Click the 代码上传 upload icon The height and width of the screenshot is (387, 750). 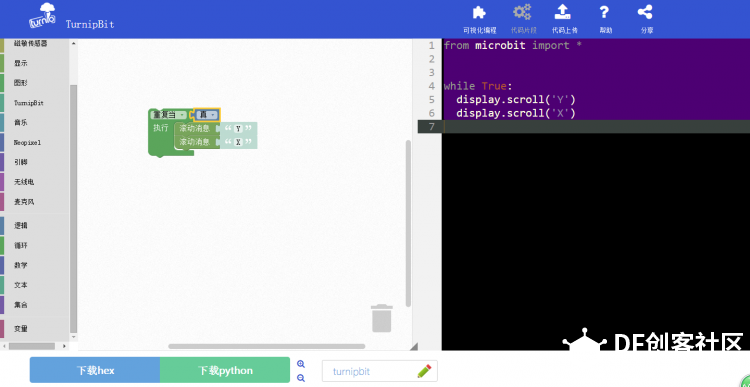point(563,12)
